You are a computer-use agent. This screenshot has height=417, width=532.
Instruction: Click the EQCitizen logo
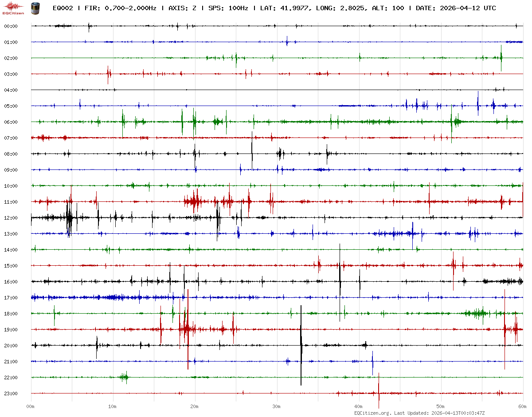click(14, 8)
